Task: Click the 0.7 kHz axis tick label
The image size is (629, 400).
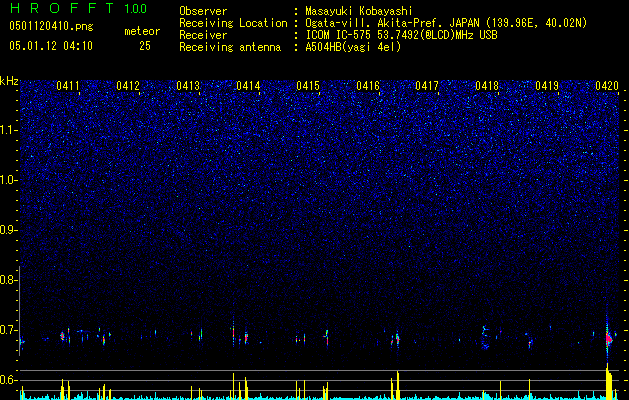Action: tap(7, 330)
